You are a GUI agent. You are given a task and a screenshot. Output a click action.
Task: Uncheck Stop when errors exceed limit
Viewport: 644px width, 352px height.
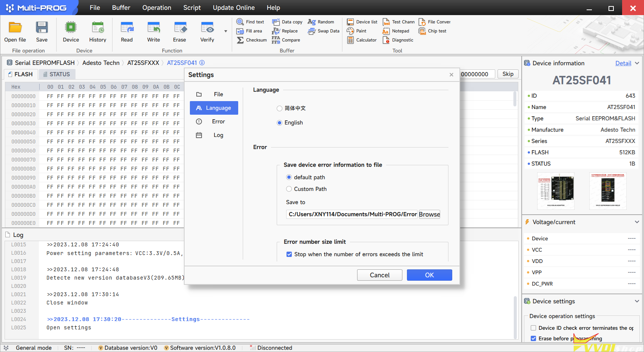pos(289,254)
